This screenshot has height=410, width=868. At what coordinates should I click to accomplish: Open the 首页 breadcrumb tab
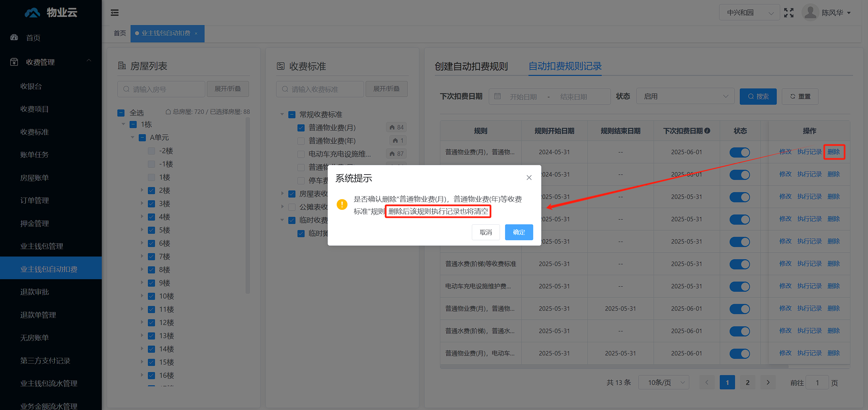(x=120, y=33)
